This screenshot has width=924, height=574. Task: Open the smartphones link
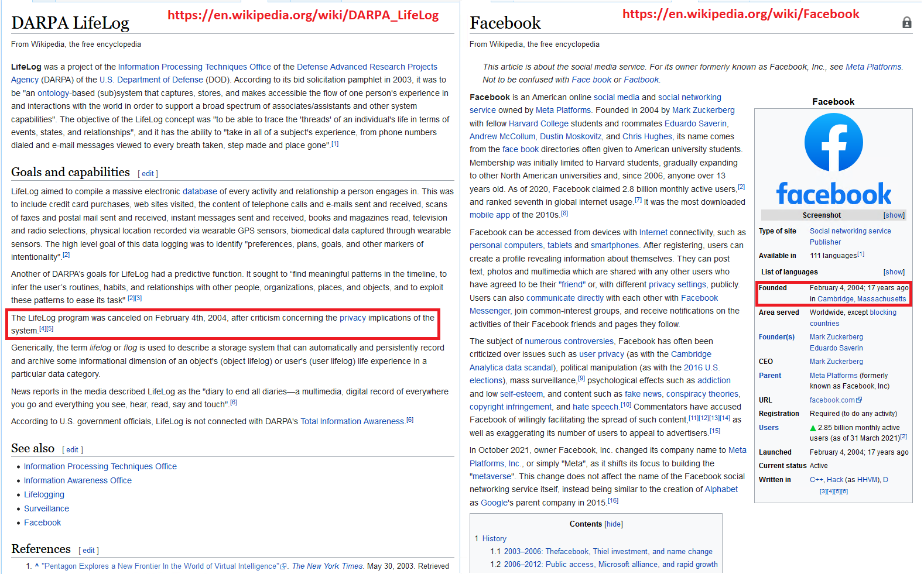click(x=615, y=245)
